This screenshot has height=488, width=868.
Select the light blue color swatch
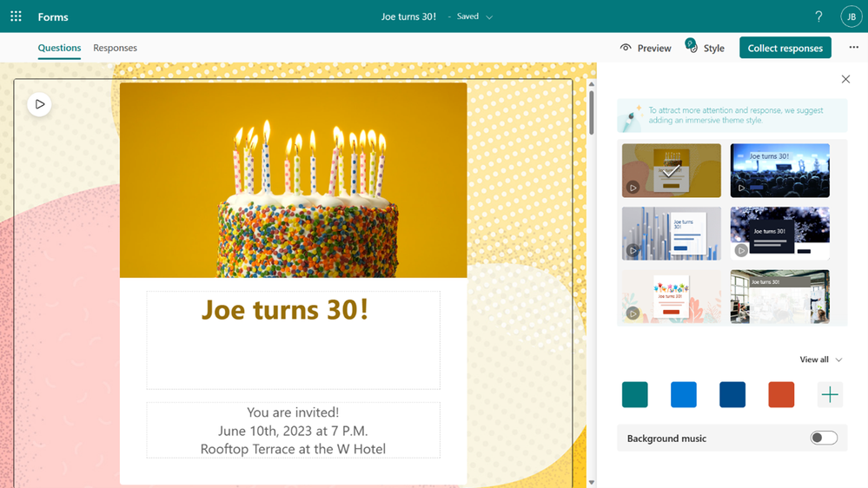(684, 394)
